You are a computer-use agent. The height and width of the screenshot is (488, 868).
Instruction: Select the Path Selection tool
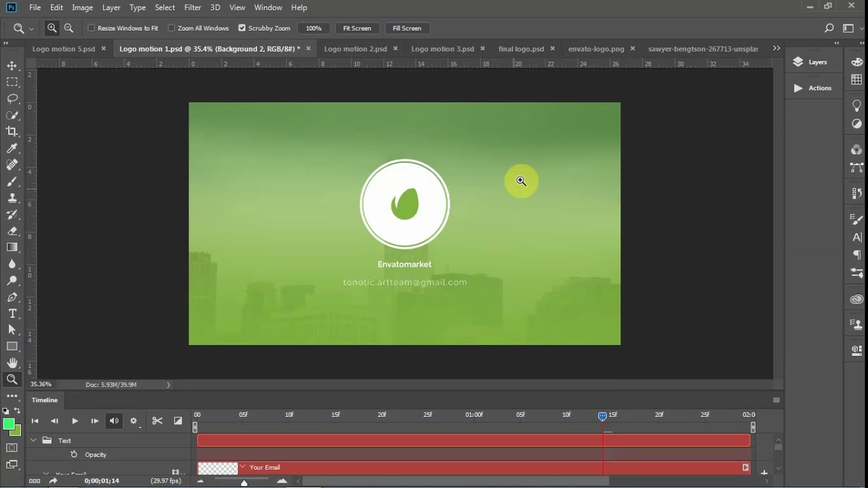[12, 330]
